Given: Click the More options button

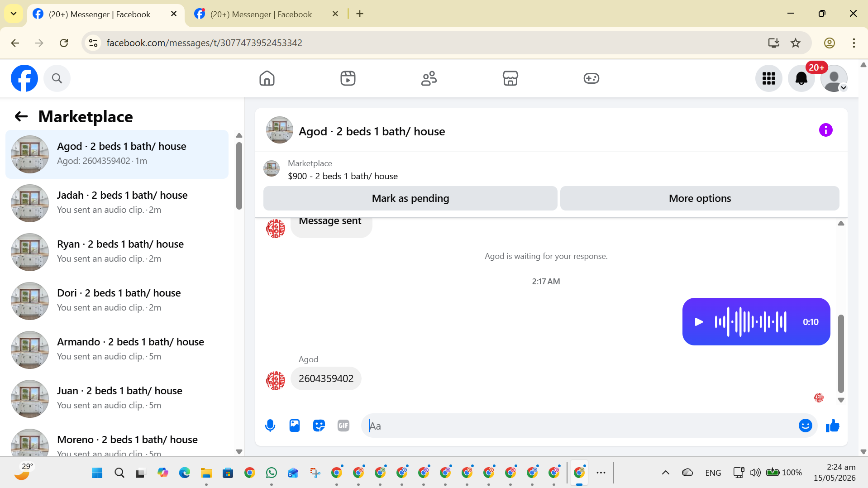Looking at the screenshot, I should 700,198.
